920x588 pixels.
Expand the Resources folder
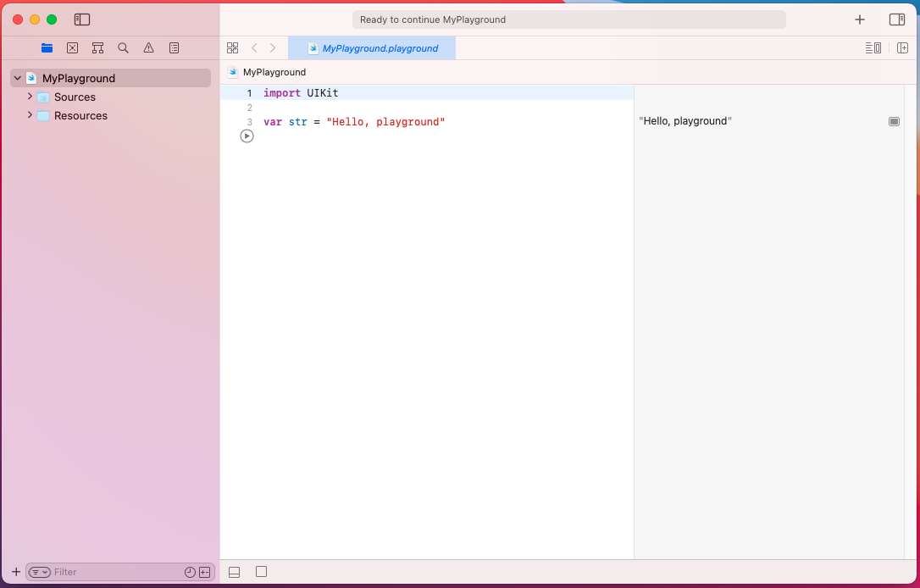coord(30,115)
